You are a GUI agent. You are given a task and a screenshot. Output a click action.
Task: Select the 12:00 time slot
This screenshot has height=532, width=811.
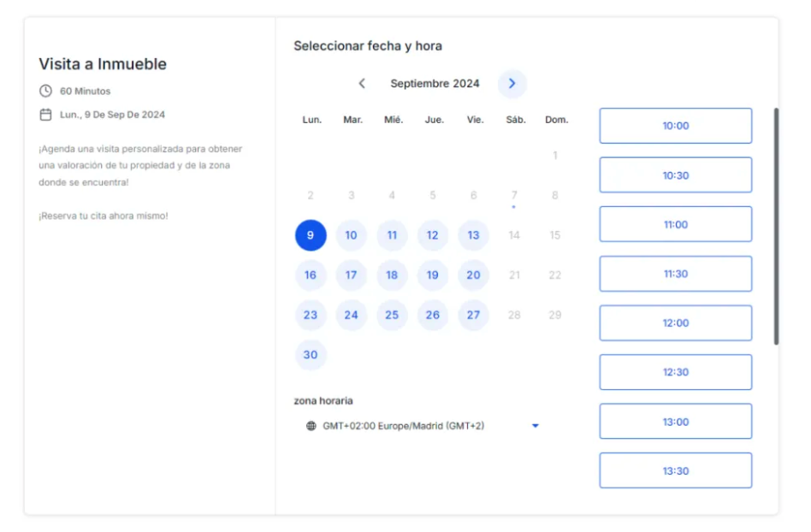675,323
